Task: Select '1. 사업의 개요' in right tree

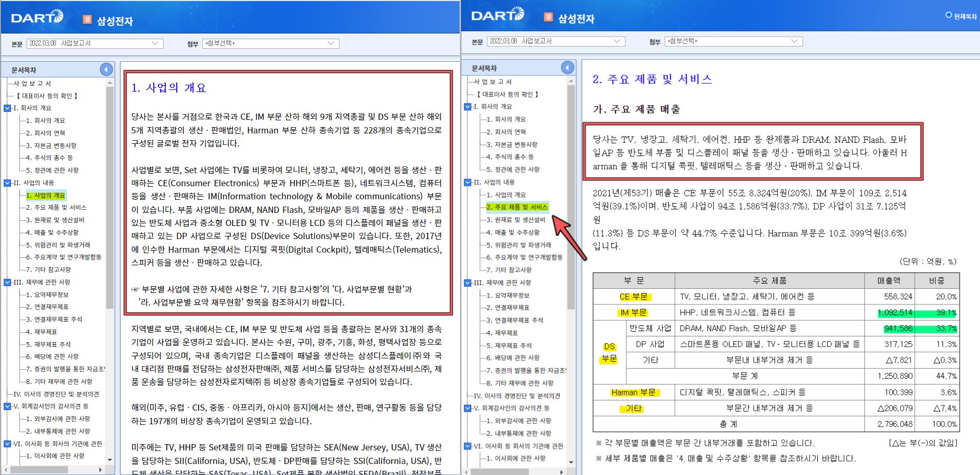Action: pos(506,195)
